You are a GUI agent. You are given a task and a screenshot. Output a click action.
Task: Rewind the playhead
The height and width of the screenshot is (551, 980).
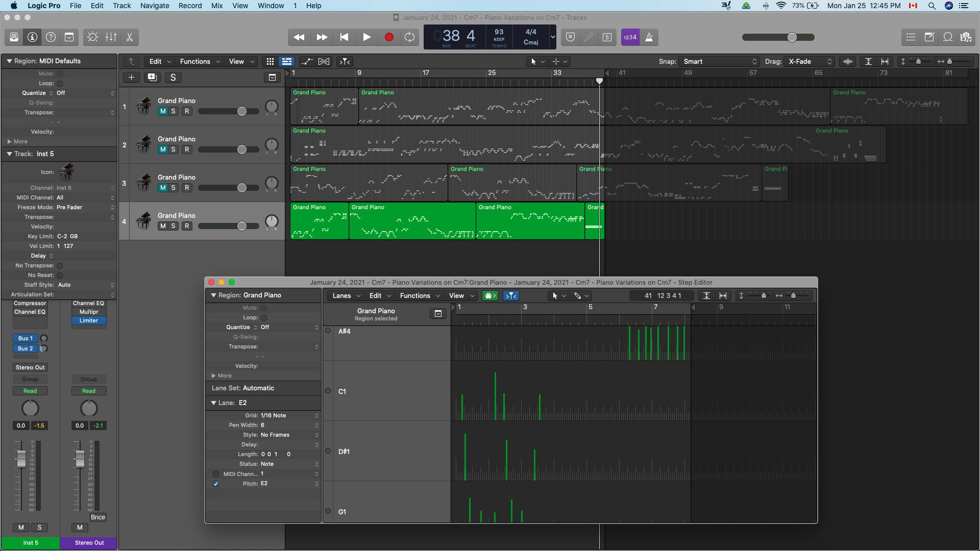coord(299,37)
